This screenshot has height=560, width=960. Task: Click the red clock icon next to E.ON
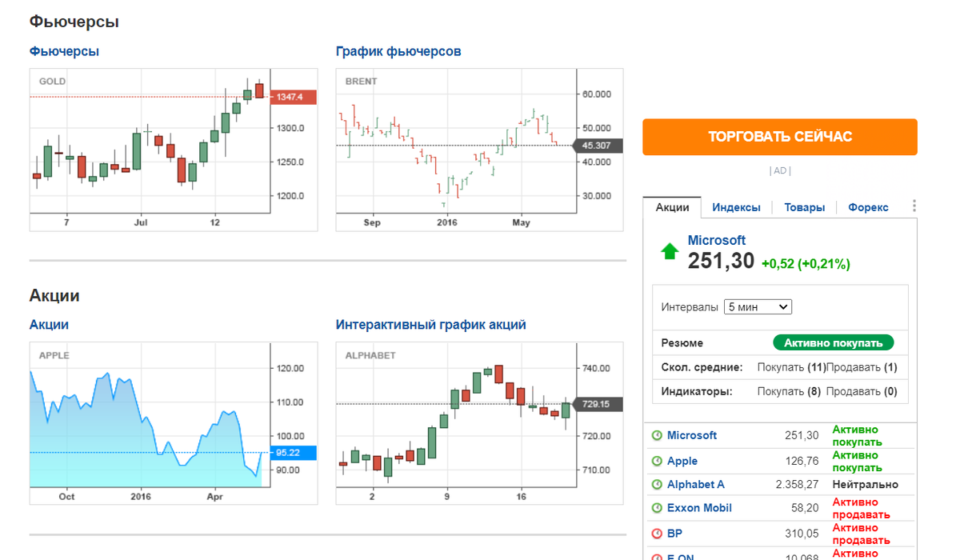click(658, 557)
